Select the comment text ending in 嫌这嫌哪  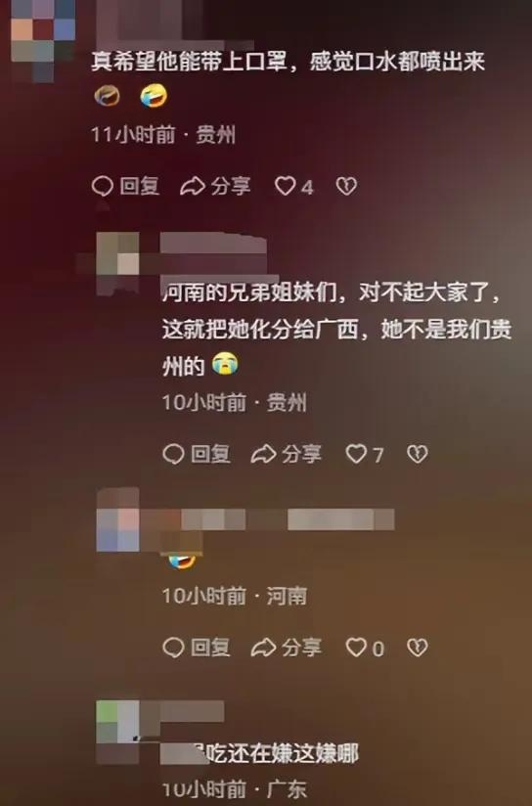point(259,754)
